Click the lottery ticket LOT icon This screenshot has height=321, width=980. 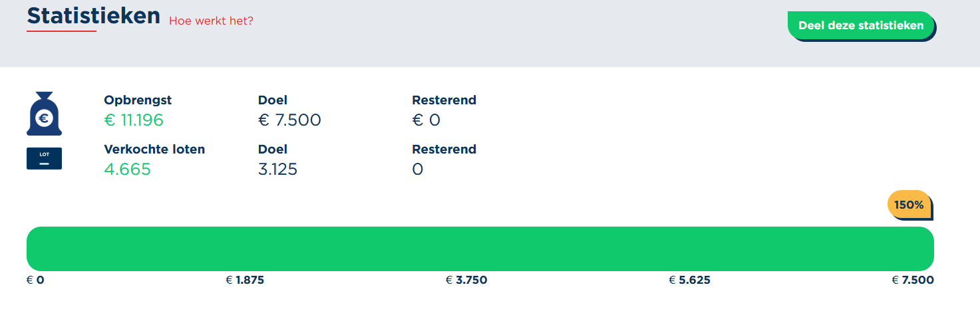tap(44, 158)
